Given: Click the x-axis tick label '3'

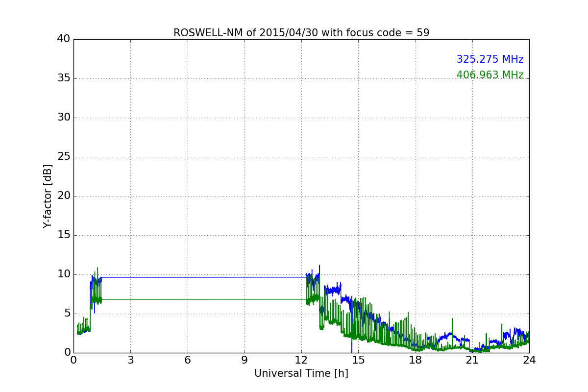Looking at the screenshot, I should tap(130, 360).
